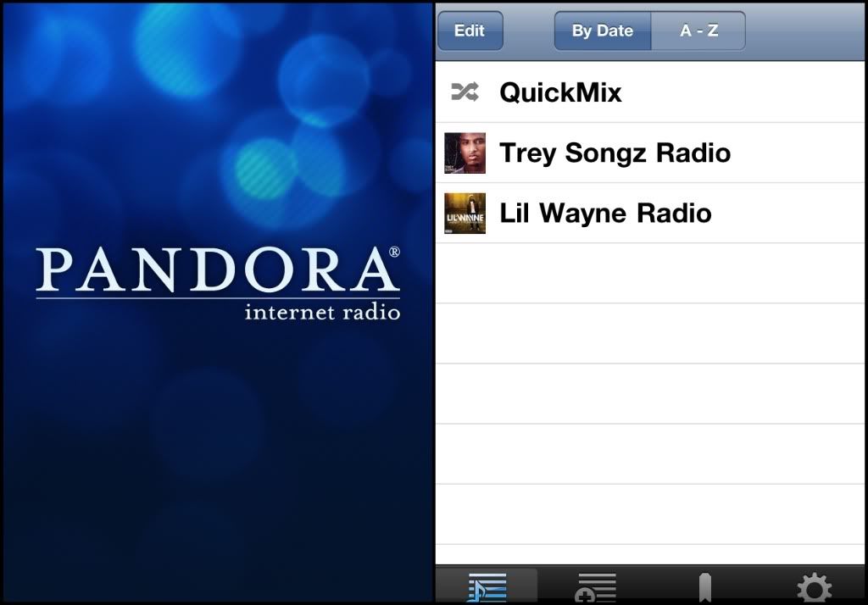Viewport: 868px width, 605px height.
Task: Sort stations By Date
Action: tap(603, 31)
